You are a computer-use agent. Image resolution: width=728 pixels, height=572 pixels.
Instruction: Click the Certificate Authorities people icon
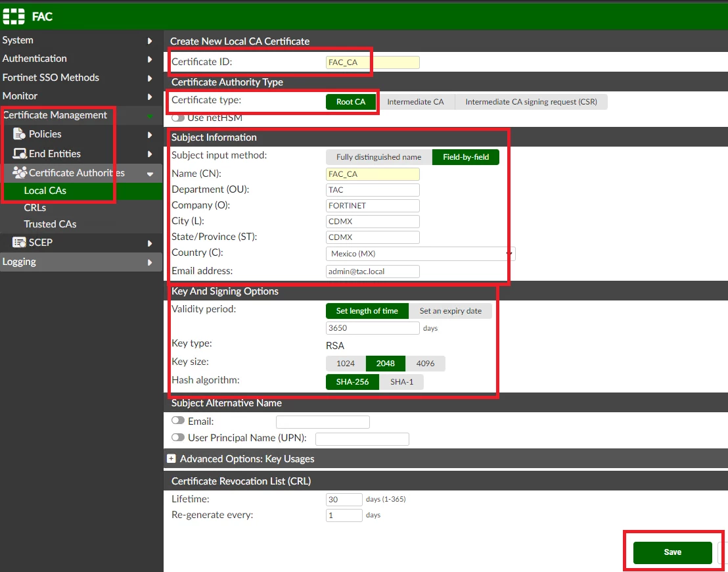coord(19,173)
